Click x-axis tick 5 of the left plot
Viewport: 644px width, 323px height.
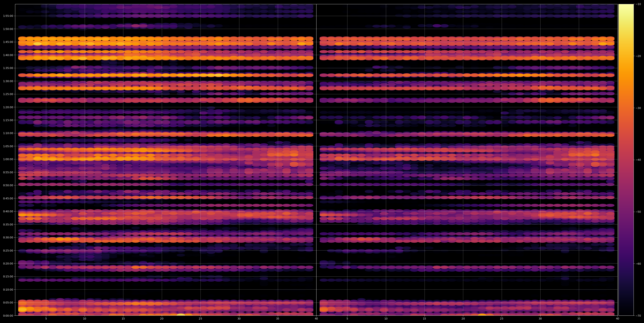[x=46, y=319]
